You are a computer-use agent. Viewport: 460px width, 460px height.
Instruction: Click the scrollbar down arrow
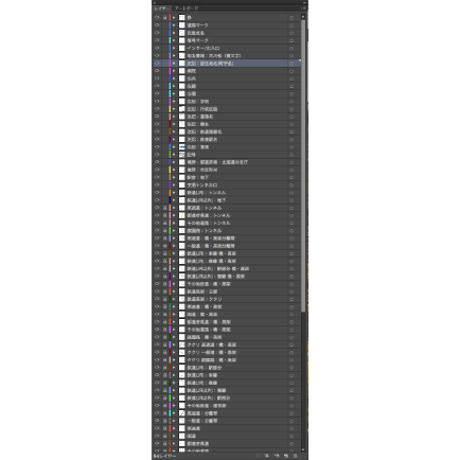pyautogui.click(x=303, y=450)
